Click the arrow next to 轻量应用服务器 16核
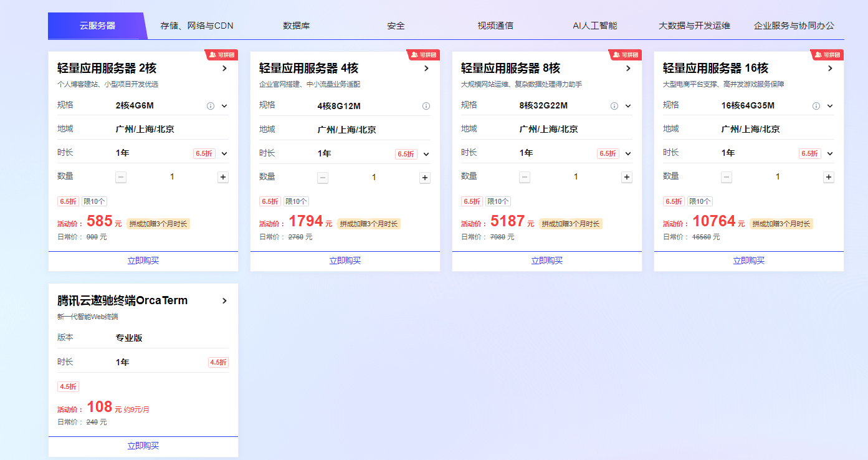This screenshot has height=460, width=868. [830, 69]
